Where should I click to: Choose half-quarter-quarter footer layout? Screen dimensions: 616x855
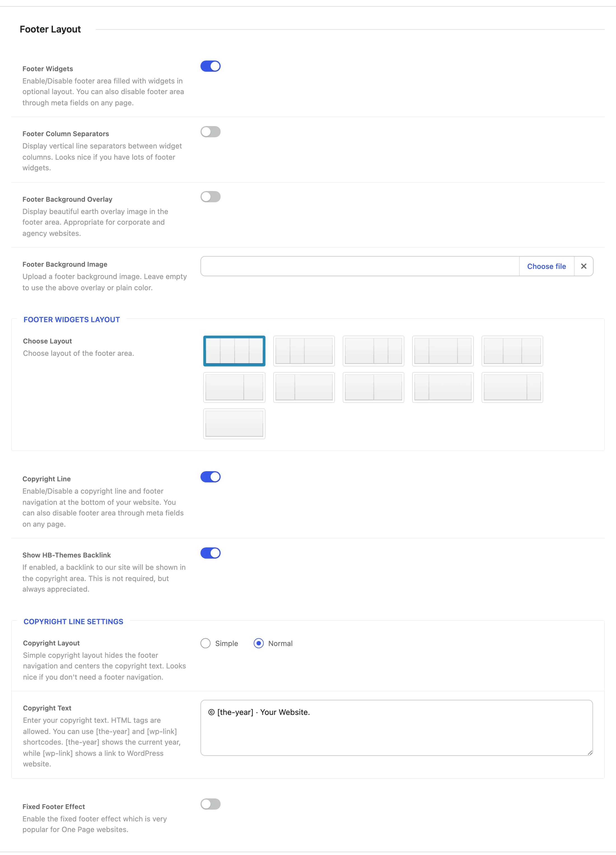(373, 351)
